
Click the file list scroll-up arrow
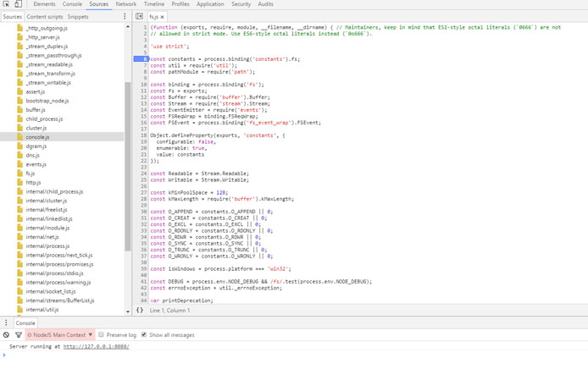click(128, 26)
